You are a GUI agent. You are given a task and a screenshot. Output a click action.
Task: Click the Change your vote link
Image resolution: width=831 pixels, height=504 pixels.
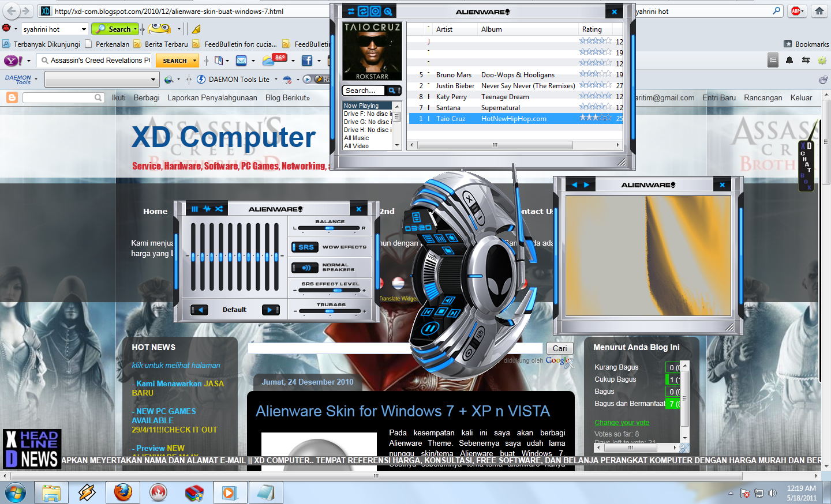pos(622,423)
